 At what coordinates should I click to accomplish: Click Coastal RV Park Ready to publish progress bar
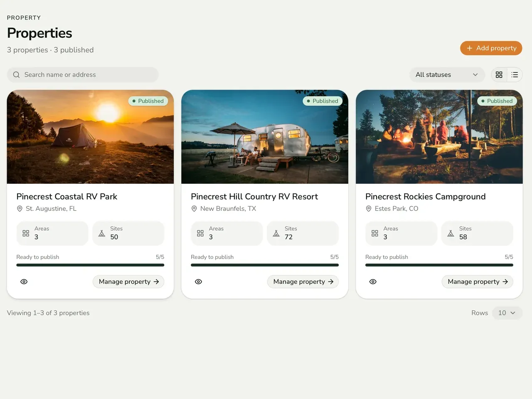(90, 265)
